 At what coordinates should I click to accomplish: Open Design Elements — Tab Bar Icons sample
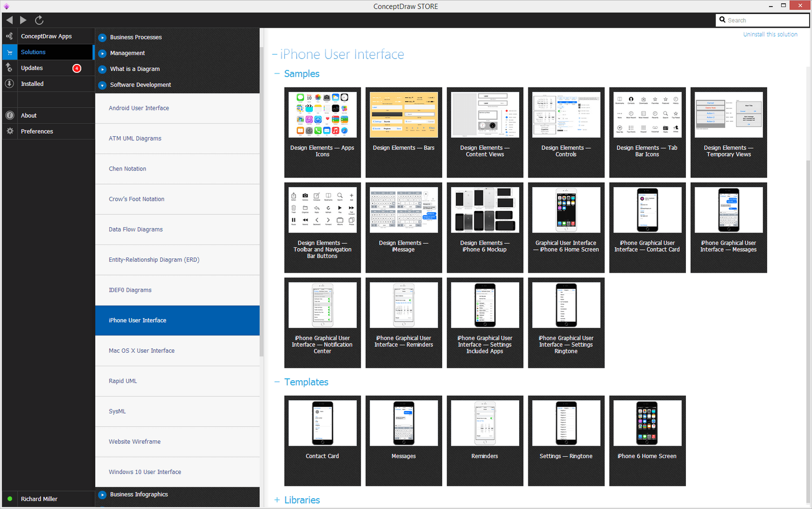pyautogui.click(x=647, y=132)
